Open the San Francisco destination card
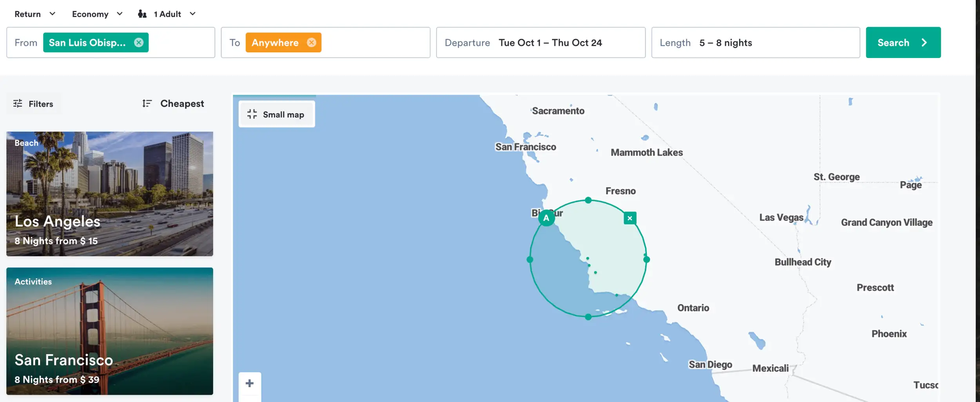 tap(110, 331)
